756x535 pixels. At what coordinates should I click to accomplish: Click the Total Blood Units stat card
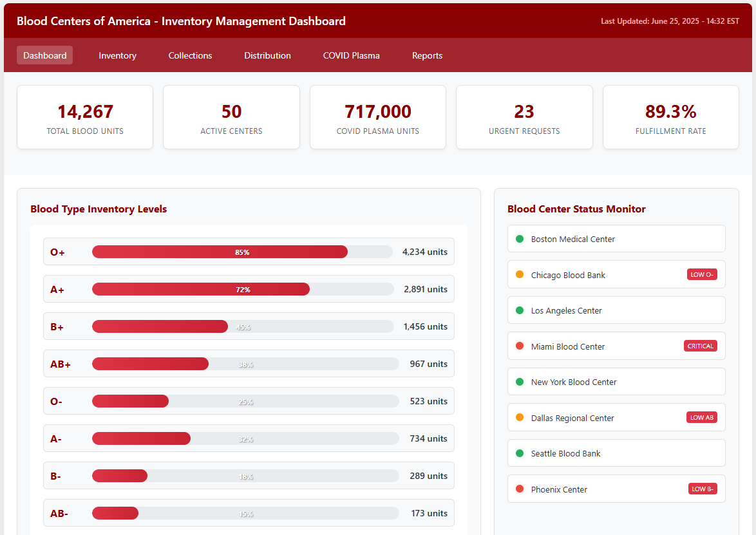[x=85, y=117]
